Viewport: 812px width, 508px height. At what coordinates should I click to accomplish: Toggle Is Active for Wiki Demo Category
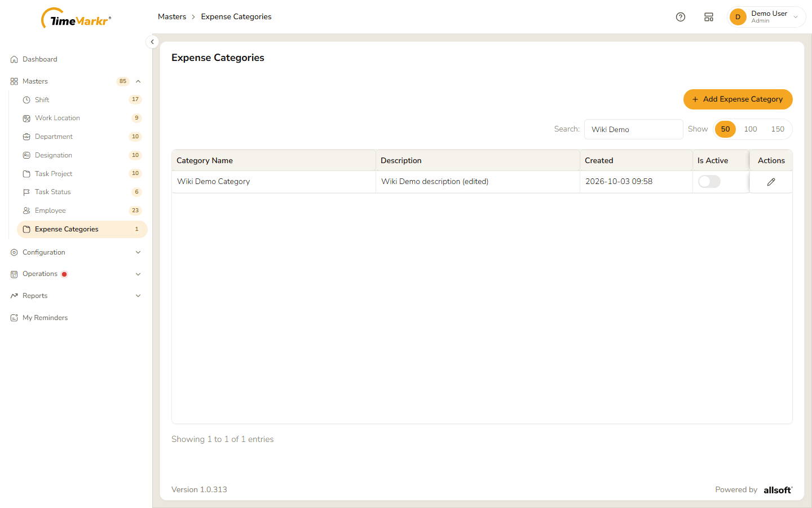point(709,181)
